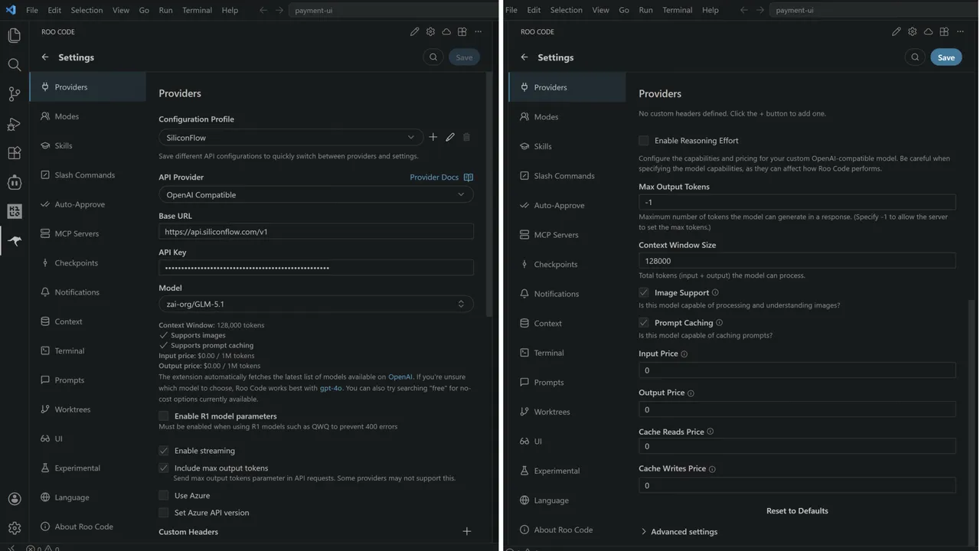Click the pencil new-task icon in left Roo Code header

point(414,31)
